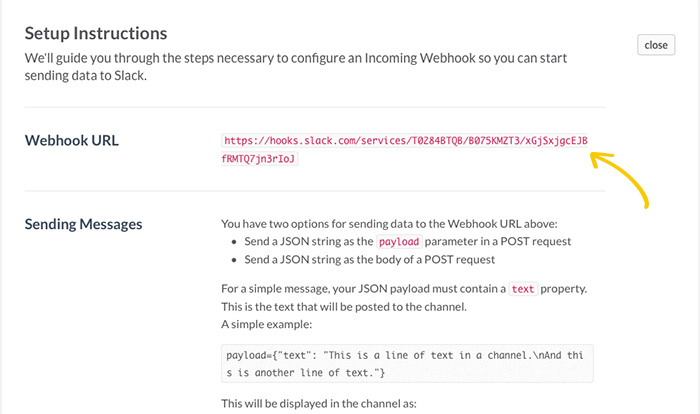This screenshot has height=414, width=700.
Task: Select the Webhook URL first line
Action: 405,141
